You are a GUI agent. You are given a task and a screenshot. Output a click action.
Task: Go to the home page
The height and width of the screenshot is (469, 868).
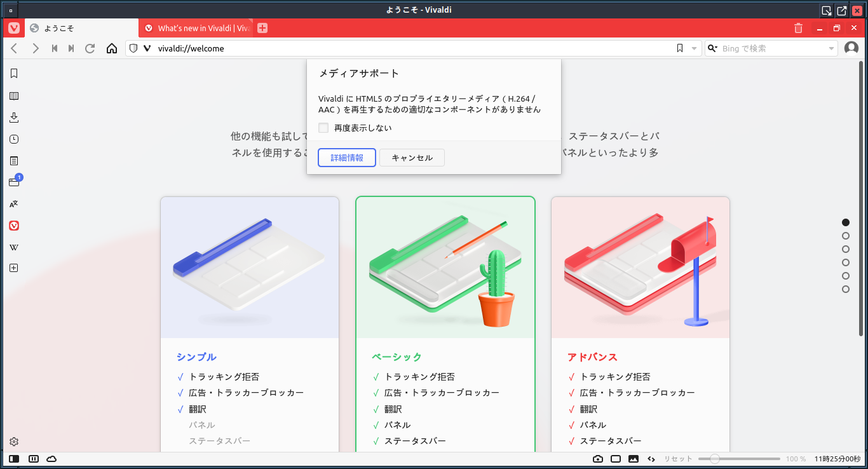[112, 48]
